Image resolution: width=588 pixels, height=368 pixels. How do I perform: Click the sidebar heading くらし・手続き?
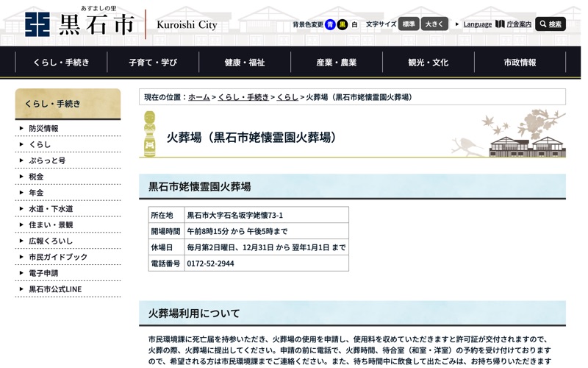68,104
